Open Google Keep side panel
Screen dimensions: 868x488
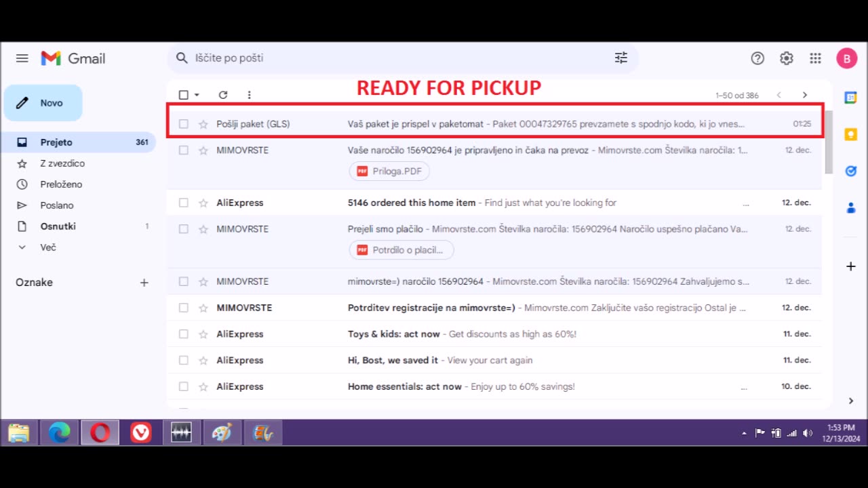tap(850, 135)
